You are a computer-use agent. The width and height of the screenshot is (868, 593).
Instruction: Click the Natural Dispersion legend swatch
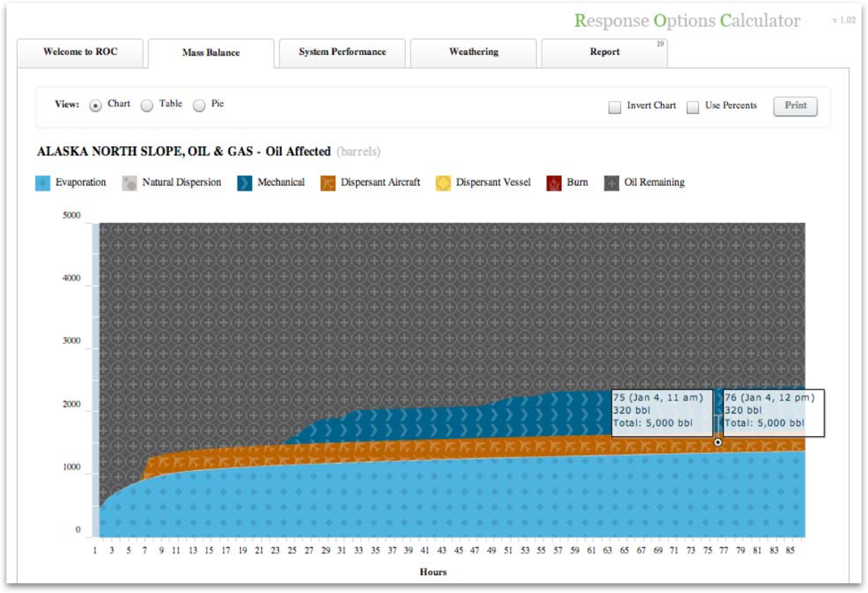pyautogui.click(x=129, y=183)
